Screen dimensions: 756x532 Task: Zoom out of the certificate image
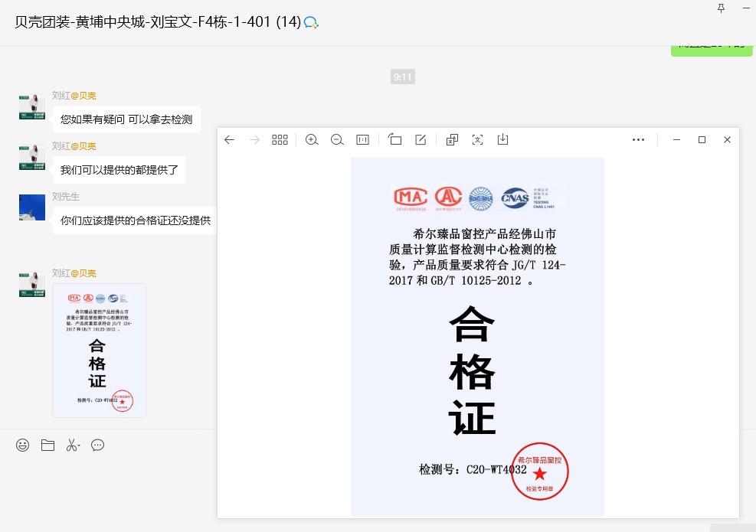337,139
